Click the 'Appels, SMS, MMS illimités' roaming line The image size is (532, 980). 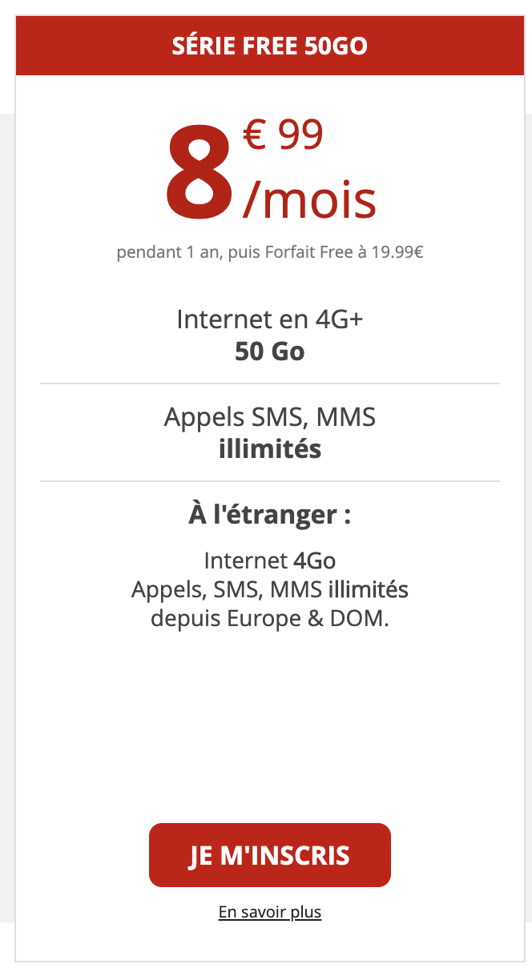tap(269, 590)
